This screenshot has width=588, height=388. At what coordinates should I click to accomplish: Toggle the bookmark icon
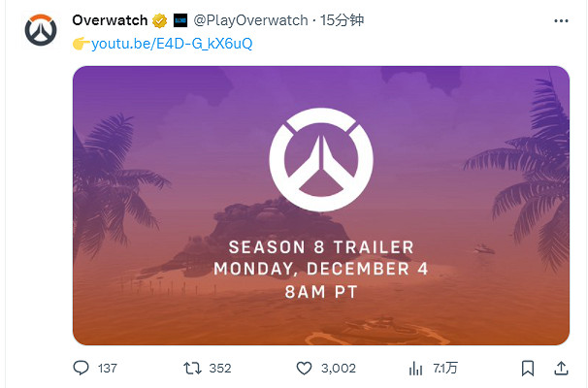tap(528, 369)
